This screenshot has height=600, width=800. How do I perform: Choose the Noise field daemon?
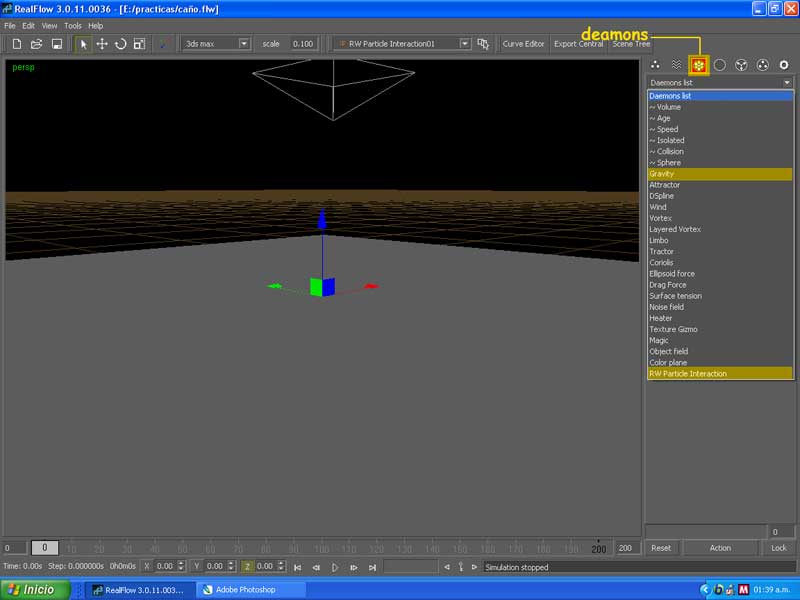[720, 307]
